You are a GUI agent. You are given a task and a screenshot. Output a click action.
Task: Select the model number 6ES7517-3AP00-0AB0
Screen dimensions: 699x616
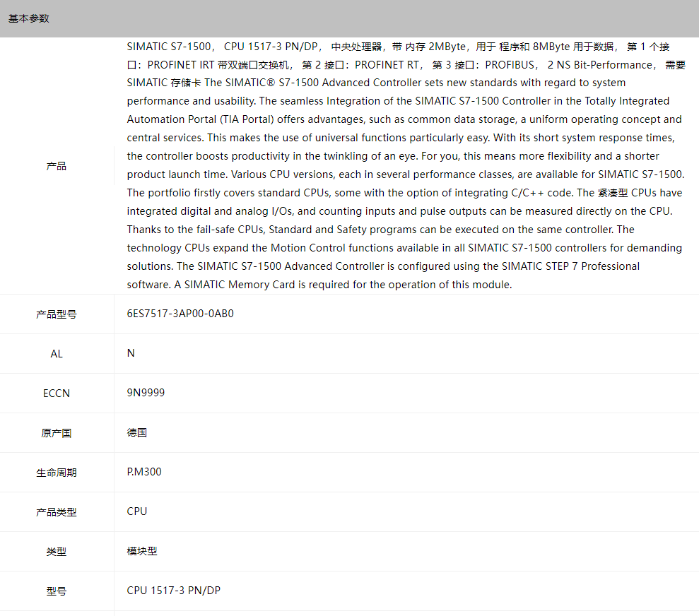180,314
